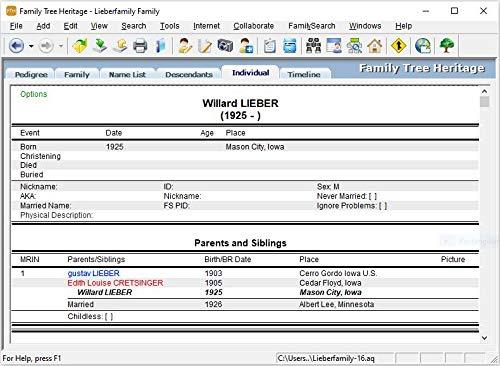This screenshot has width=500, height=366.
Task: Click the edit person with pencil icon
Action: point(185,46)
